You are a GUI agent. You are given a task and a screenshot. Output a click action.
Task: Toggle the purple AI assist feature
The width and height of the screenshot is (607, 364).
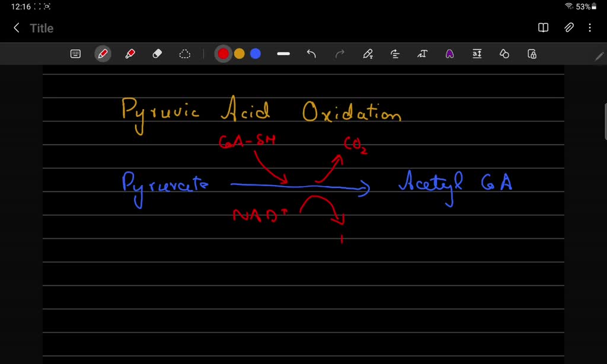click(451, 53)
